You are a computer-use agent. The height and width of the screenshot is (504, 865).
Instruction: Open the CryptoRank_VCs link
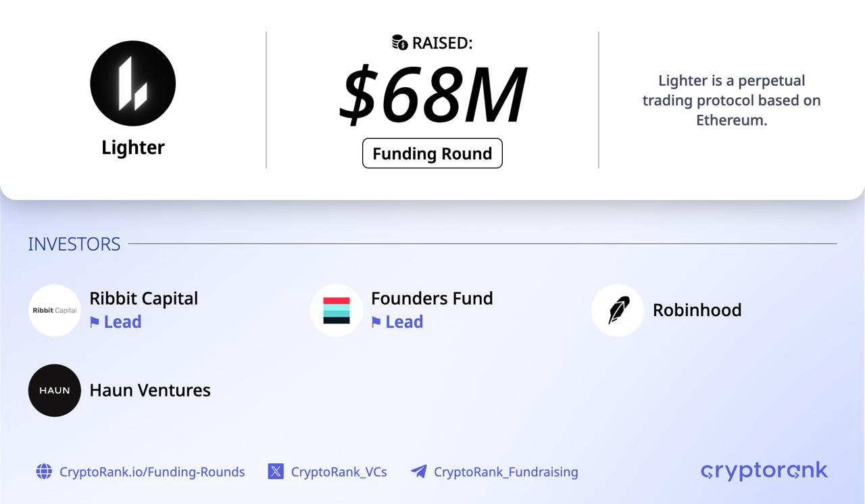pos(339,472)
